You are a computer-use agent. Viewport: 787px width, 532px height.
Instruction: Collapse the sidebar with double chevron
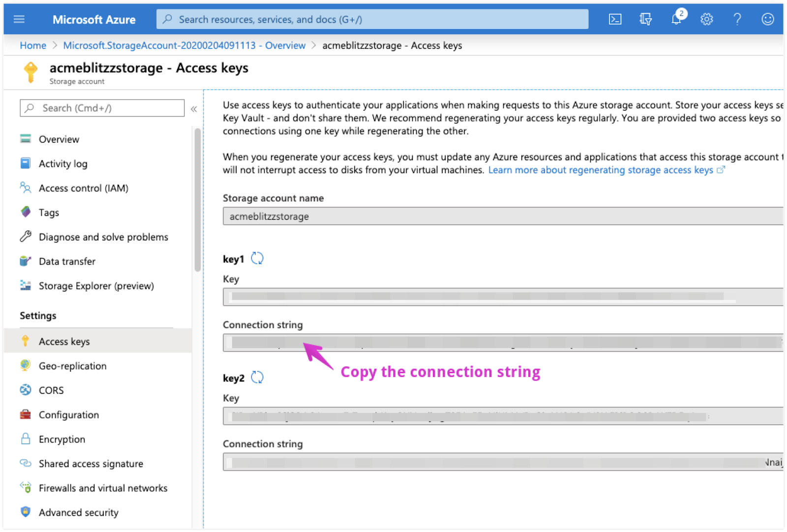pyautogui.click(x=194, y=109)
